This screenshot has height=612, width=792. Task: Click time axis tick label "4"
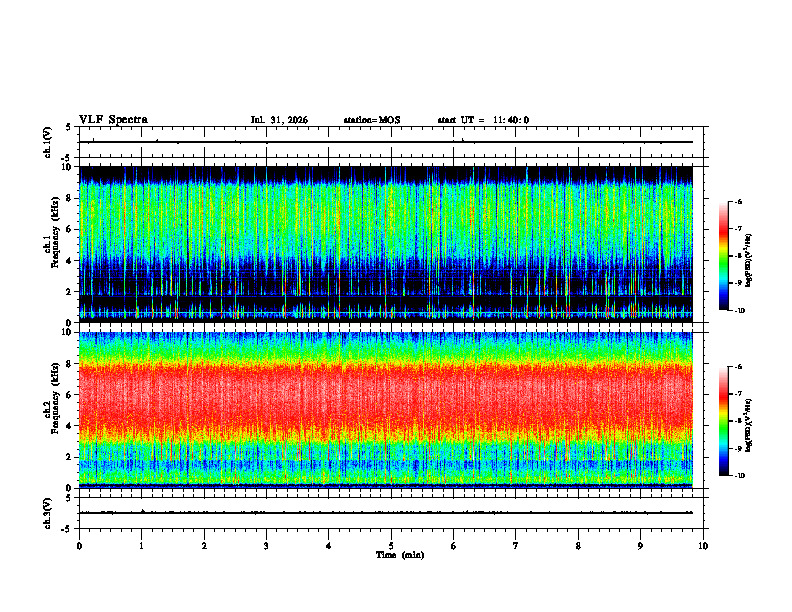point(329,546)
